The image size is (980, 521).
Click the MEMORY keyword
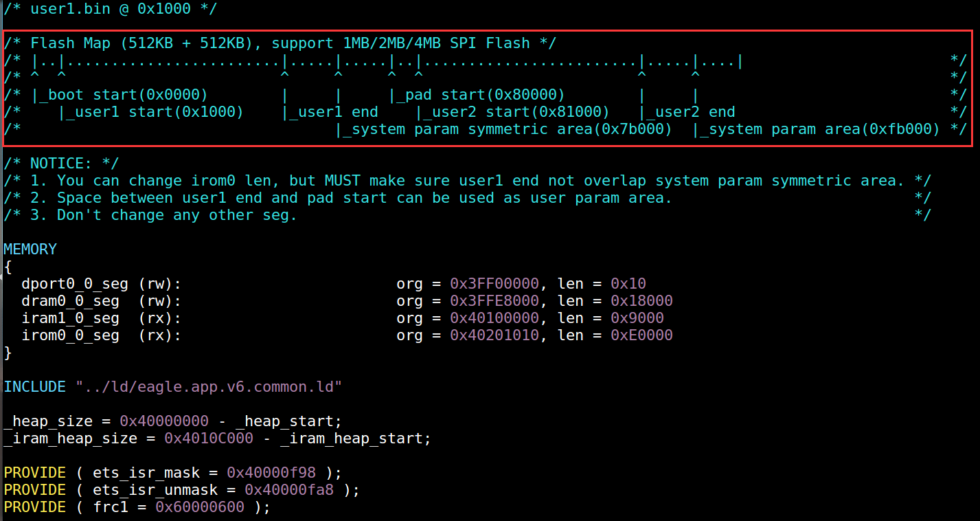coord(30,249)
